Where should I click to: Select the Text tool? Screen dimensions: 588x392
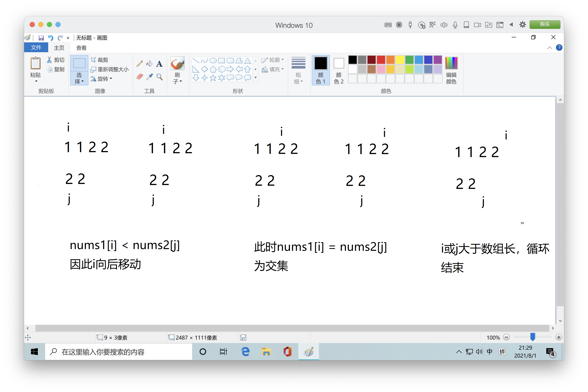coord(159,64)
